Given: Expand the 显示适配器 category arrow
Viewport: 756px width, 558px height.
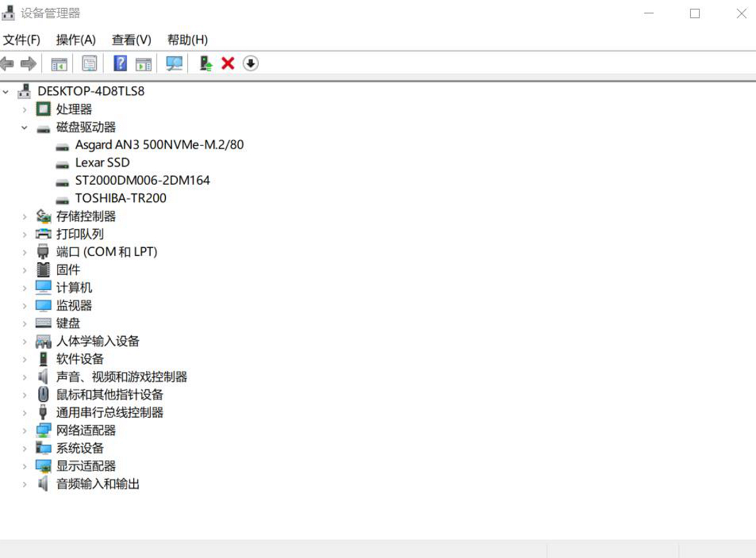Looking at the screenshot, I should [x=24, y=466].
